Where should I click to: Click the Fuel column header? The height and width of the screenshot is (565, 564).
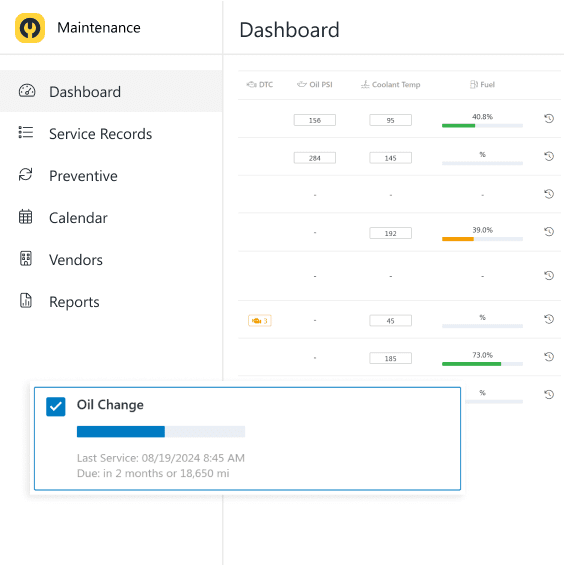[482, 84]
